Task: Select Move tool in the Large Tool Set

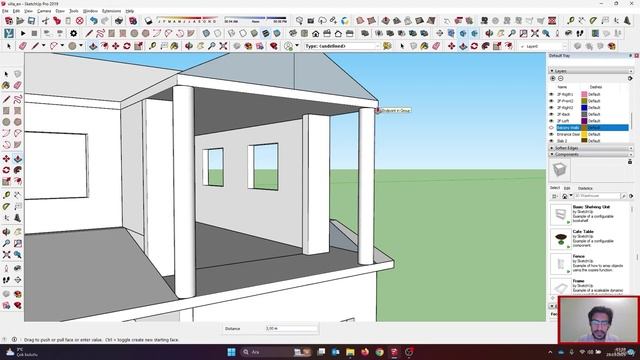Action: (x=6, y=158)
